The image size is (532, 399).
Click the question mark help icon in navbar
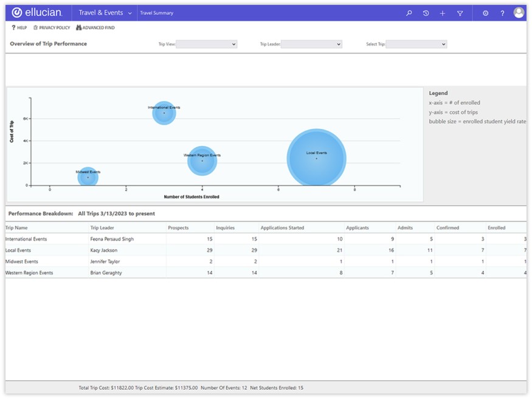[502, 13]
